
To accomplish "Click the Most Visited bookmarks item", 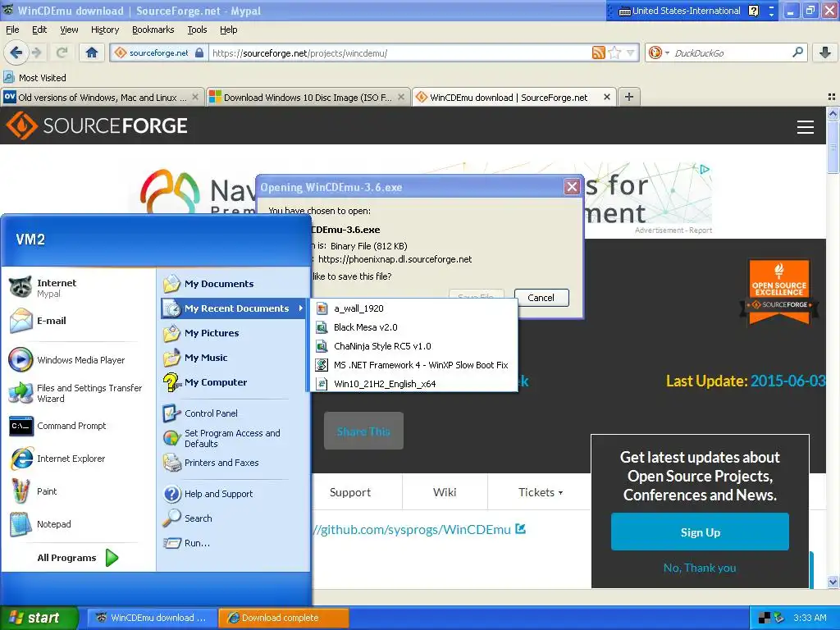I will tap(35, 78).
